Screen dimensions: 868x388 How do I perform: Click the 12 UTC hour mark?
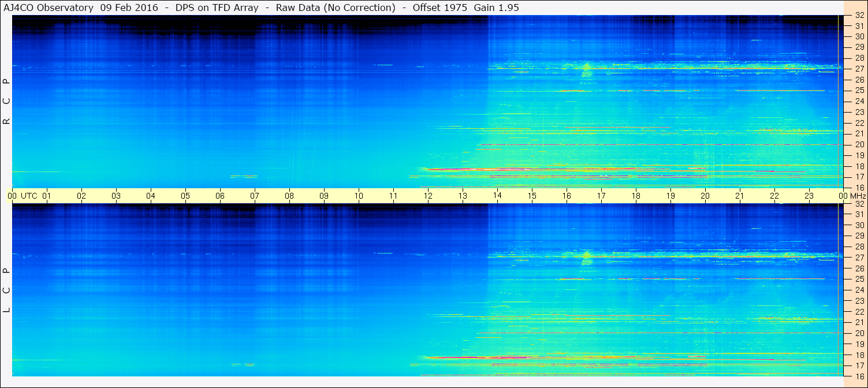tap(428, 196)
